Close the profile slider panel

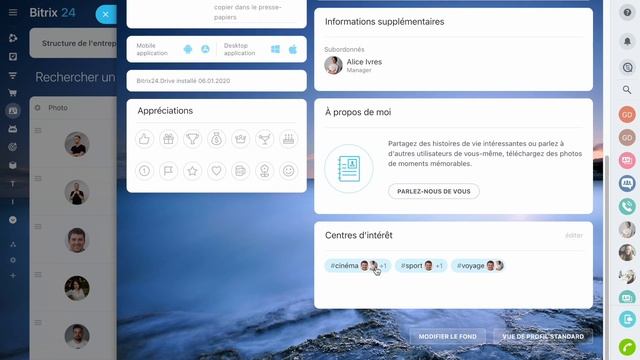(106, 15)
